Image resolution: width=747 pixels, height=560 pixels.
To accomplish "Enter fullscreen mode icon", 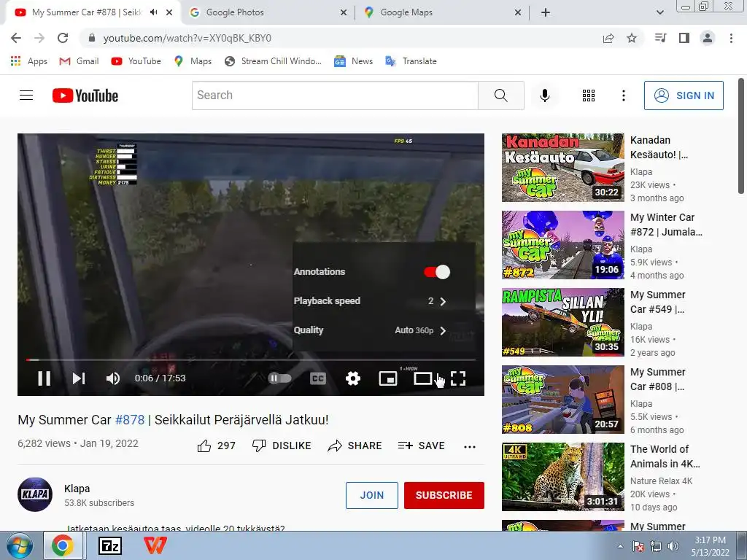I will (458, 378).
